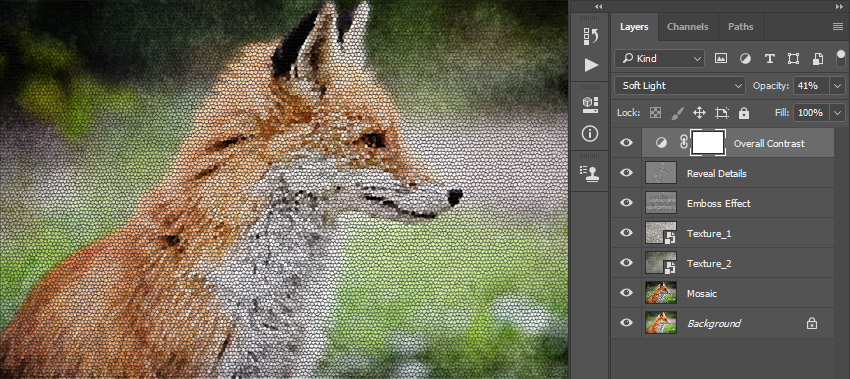Screen dimensions: 850x379
Task: Lock transparent pixels icon
Action: (655, 113)
